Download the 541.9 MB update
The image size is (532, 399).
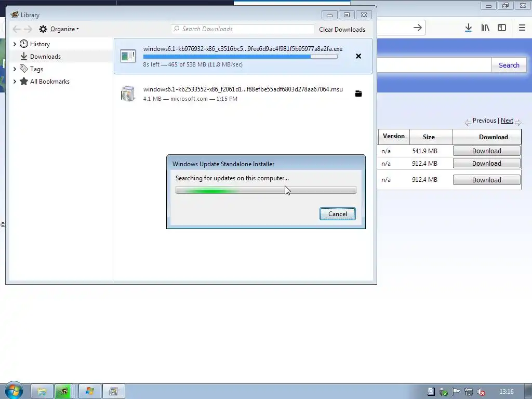486,151
